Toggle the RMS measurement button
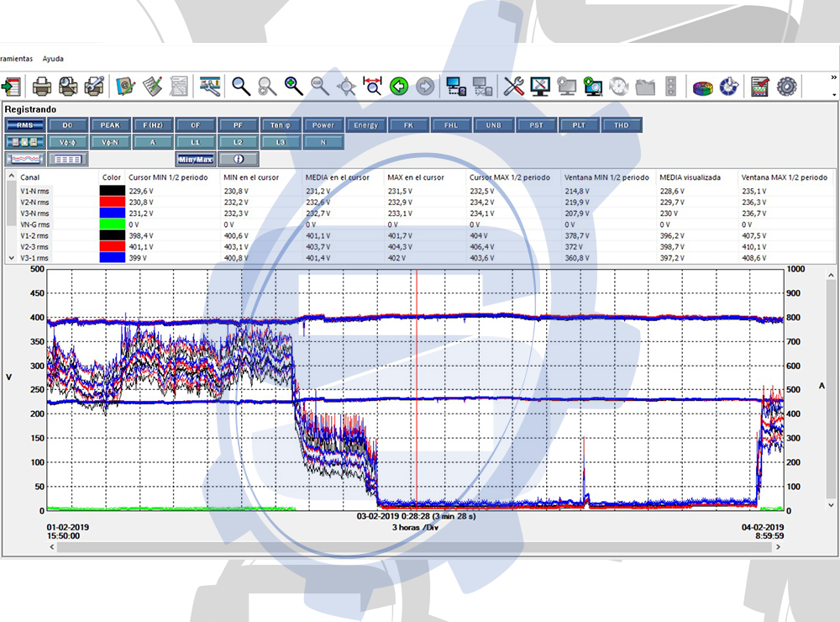 click(25, 125)
